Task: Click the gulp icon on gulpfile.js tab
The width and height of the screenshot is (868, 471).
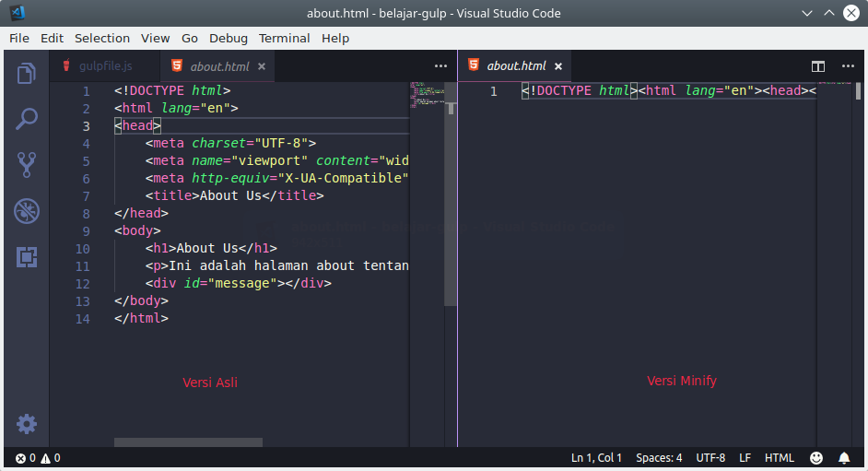Action: coord(66,65)
